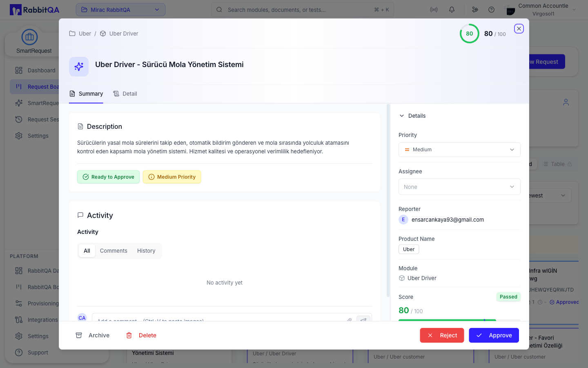Click the attach file paperclip icon
588x368 pixels.
coord(349,319)
